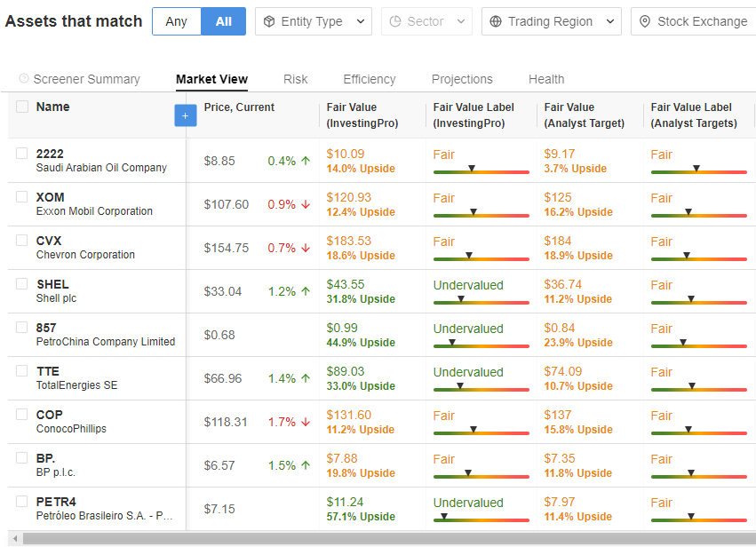Check the box for Chevron Corporation
The height and width of the screenshot is (547, 756).
coord(21,240)
